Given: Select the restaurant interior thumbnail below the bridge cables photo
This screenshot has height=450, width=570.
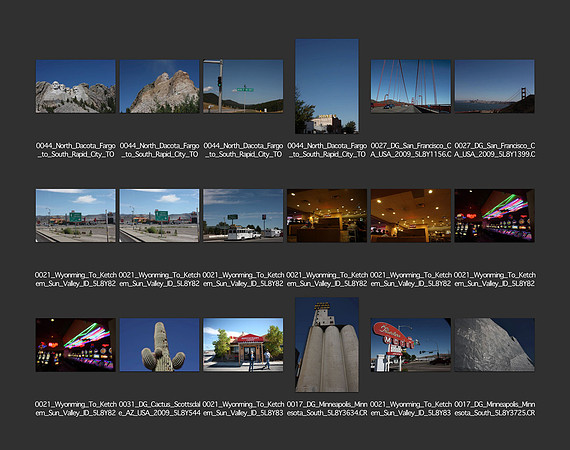Looking at the screenshot, I should tap(411, 216).
